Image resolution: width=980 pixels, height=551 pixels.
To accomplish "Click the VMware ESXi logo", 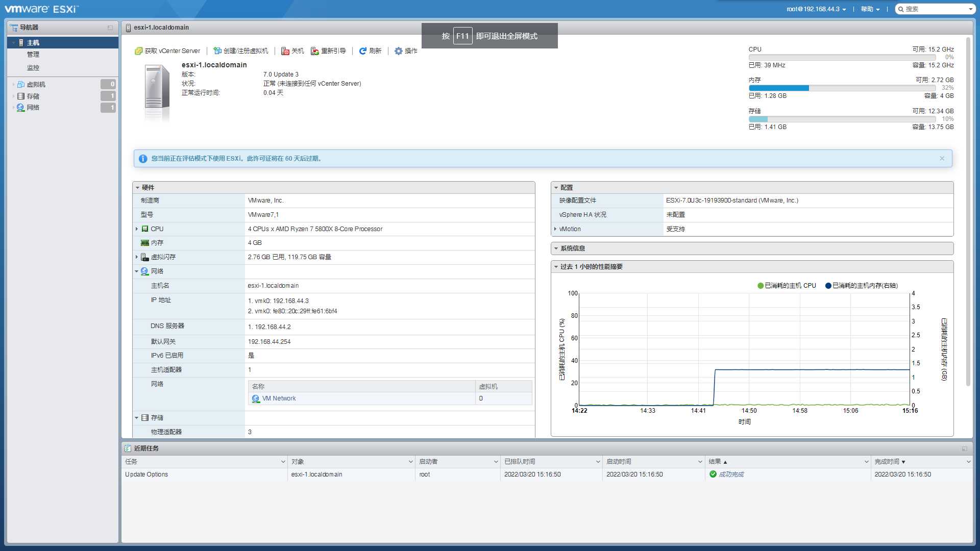I will pos(41,9).
